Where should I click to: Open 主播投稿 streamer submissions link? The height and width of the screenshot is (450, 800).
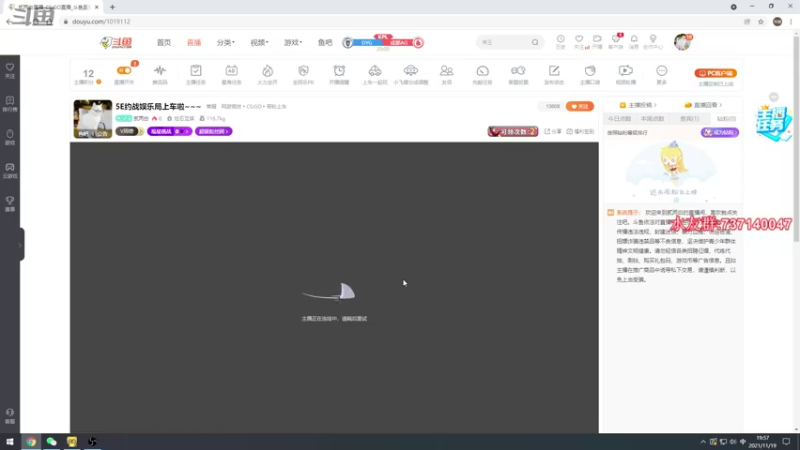tap(638, 105)
